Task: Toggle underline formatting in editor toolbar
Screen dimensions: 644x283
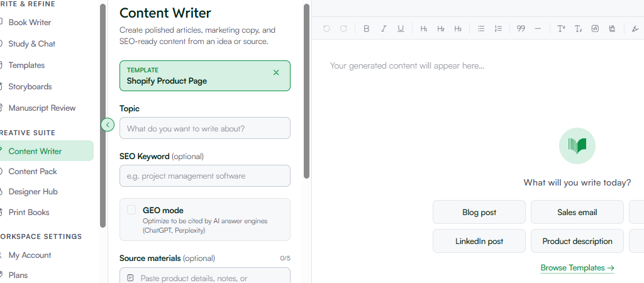Action: pos(401,28)
